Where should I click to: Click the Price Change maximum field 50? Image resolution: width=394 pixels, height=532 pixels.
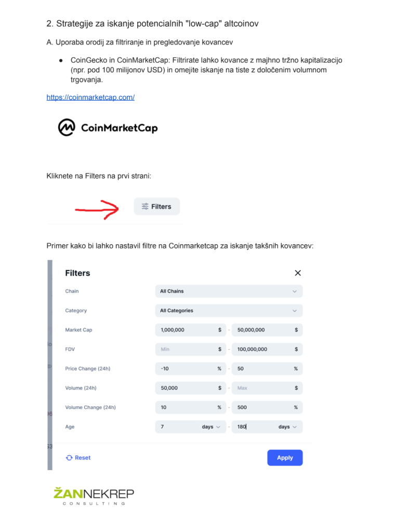[x=262, y=369]
